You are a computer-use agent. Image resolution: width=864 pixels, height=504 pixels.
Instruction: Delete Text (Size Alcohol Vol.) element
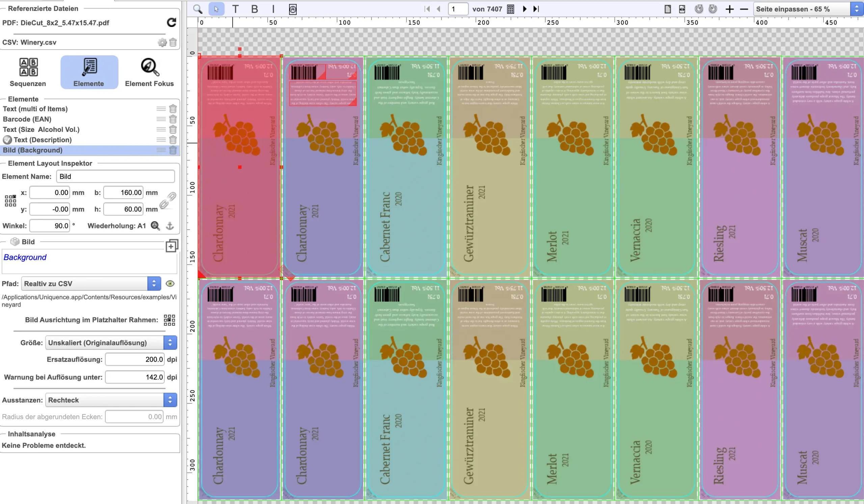coord(173,130)
